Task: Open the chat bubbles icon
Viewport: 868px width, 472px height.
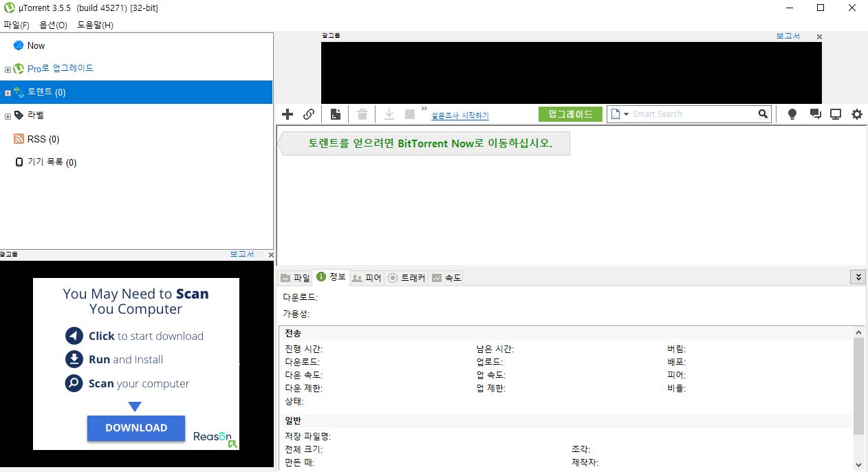Action: [x=815, y=114]
